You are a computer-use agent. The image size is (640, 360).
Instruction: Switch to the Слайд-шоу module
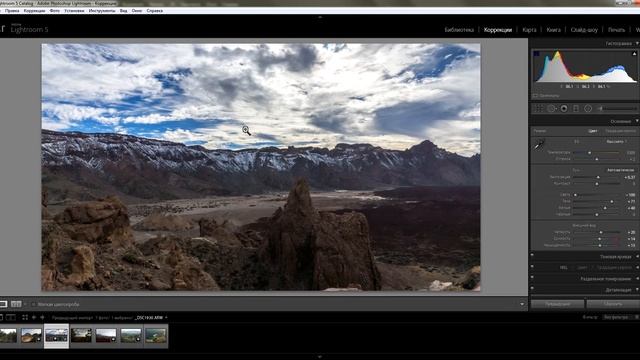point(584,30)
